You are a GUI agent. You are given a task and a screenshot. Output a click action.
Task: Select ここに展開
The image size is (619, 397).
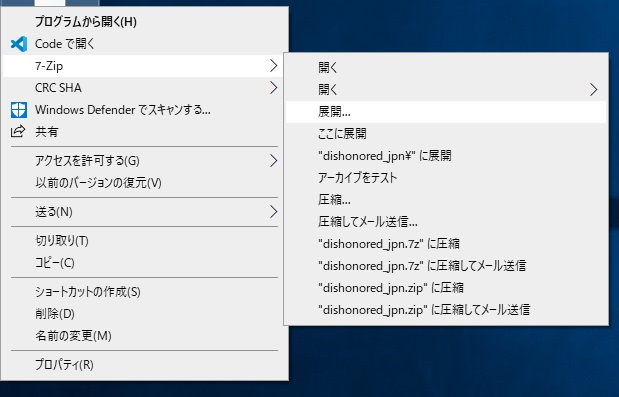pyautogui.click(x=446, y=134)
